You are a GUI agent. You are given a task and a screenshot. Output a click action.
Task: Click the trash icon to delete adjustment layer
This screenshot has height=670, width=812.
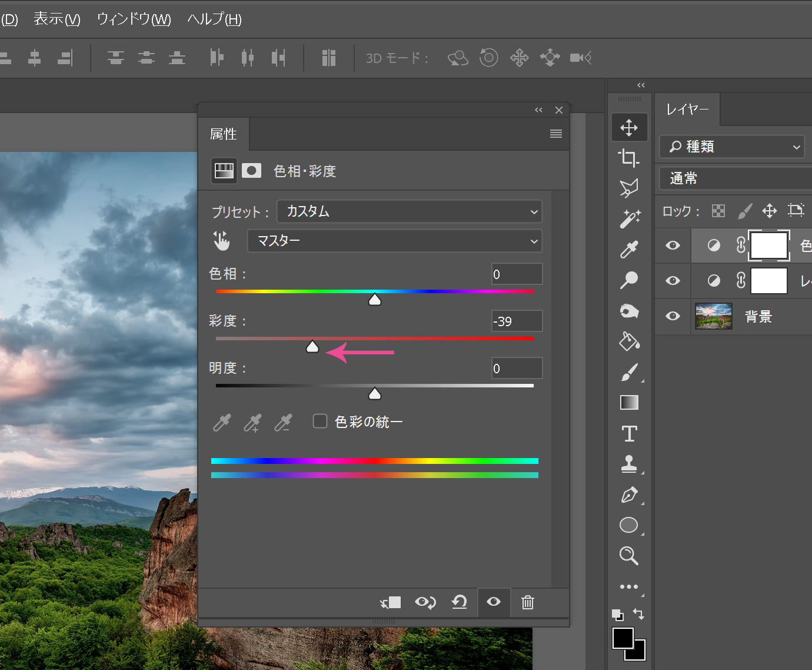[x=528, y=602]
